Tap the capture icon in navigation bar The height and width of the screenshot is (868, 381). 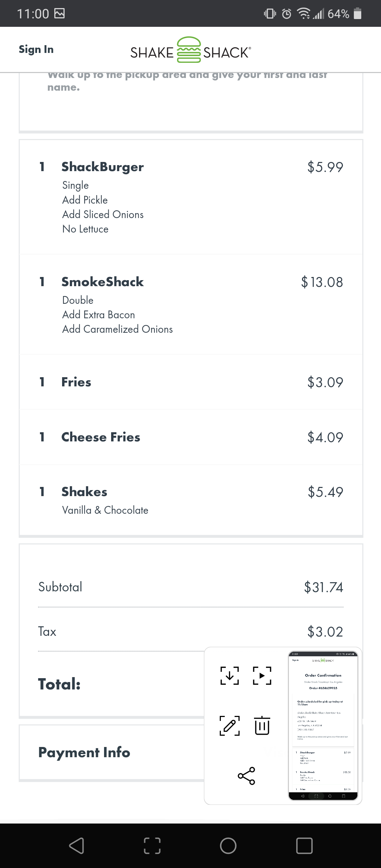(152, 845)
